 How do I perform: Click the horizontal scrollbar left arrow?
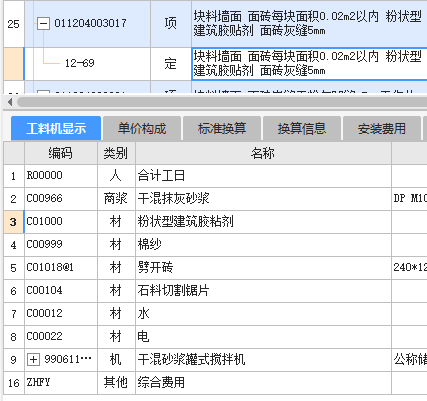(x=10, y=102)
